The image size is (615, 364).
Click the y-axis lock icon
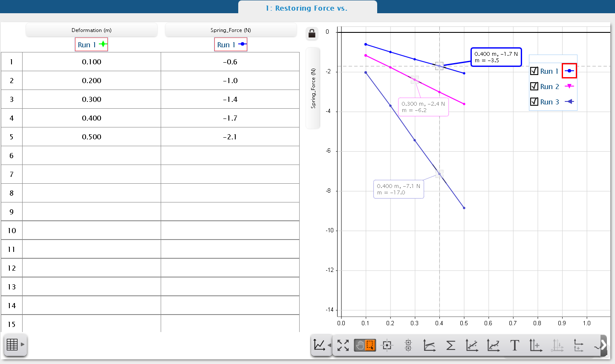click(x=312, y=33)
